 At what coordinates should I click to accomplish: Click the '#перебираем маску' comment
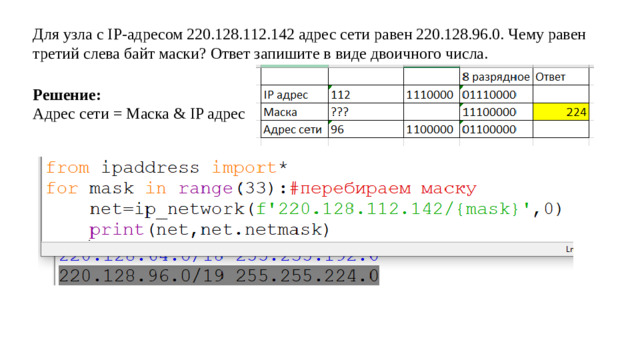383,188
